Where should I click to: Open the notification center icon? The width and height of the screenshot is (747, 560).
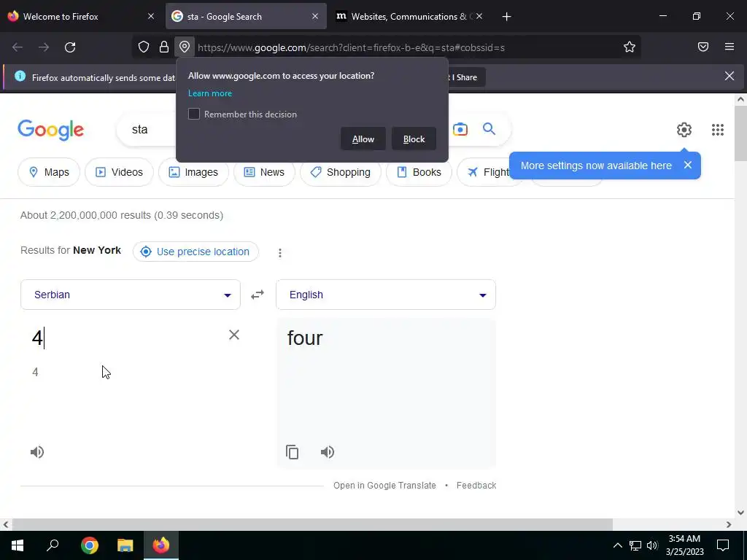click(x=723, y=545)
